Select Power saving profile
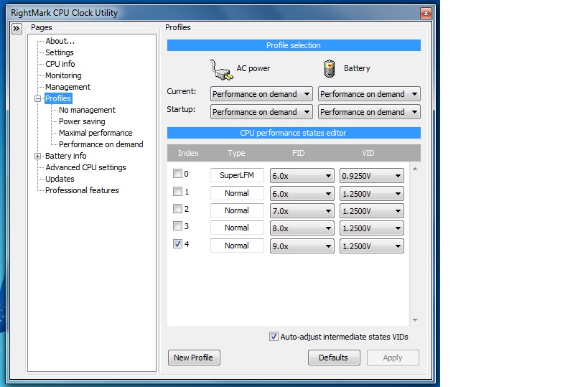The width and height of the screenshot is (588, 387). (x=82, y=121)
